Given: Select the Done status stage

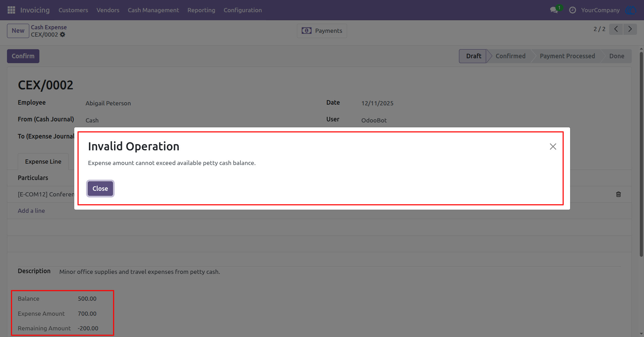Looking at the screenshot, I should (617, 56).
